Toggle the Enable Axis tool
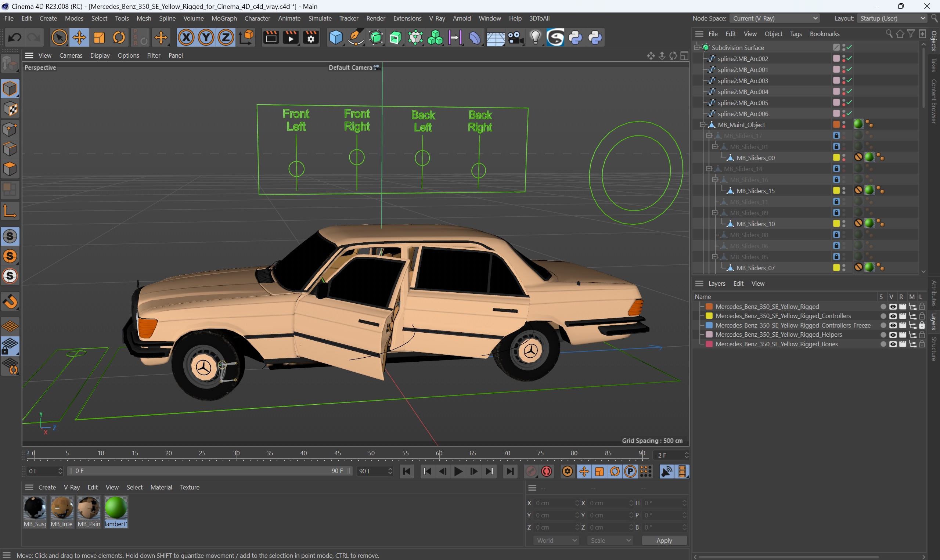The height and width of the screenshot is (560, 940). 10,210
